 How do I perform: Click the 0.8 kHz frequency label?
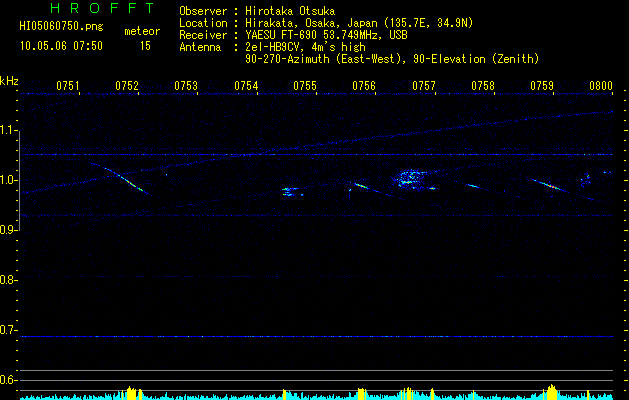(8, 280)
